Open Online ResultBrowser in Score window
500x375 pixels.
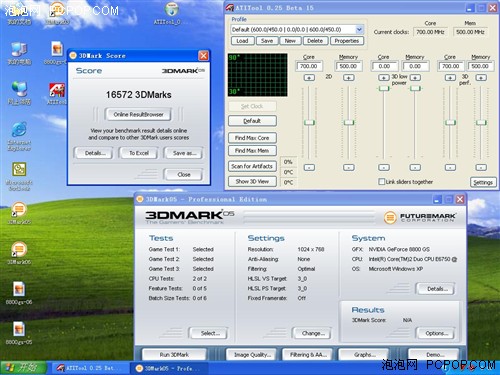click(138, 115)
